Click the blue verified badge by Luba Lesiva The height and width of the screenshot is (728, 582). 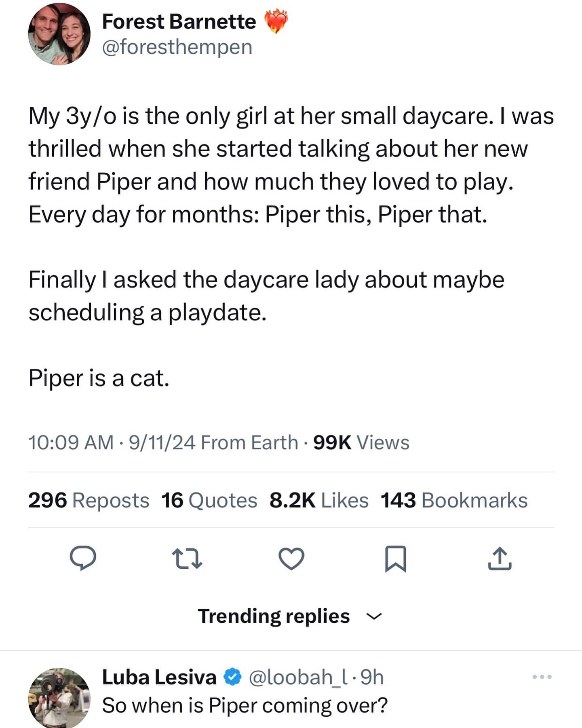click(233, 677)
